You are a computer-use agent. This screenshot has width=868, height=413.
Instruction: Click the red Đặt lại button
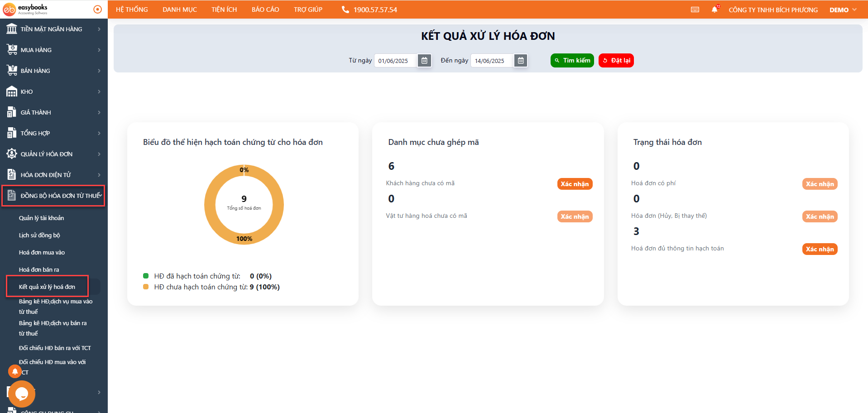[x=616, y=60]
